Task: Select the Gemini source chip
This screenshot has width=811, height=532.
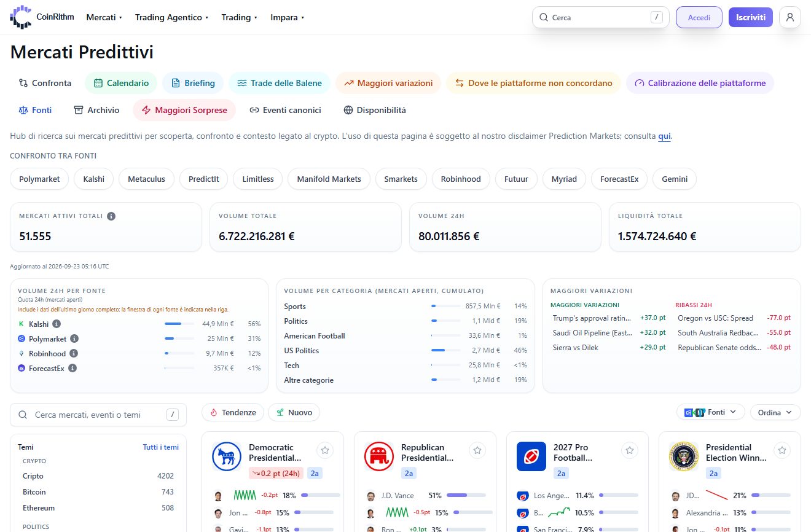Action: [675, 179]
